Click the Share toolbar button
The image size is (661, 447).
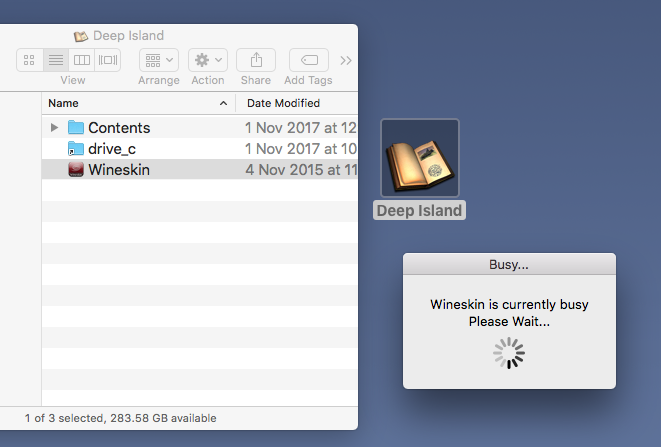(256, 60)
